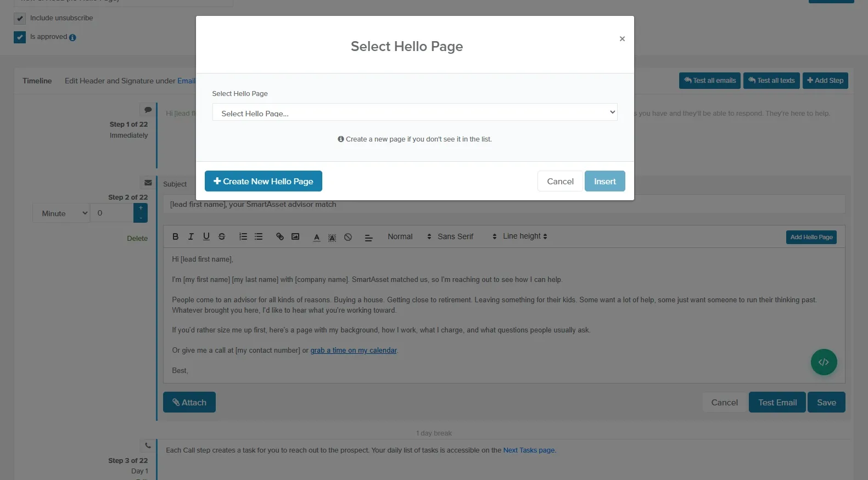Image resolution: width=868 pixels, height=480 pixels.
Task: Decrease the Step 2 delay with minus
Action: pyautogui.click(x=141, y=218)
